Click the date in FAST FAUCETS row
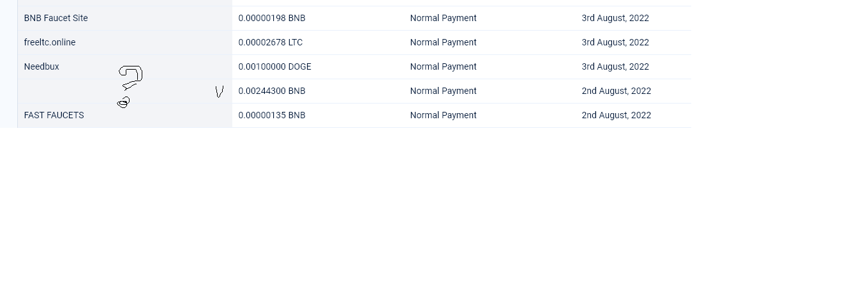Viewport: 868px width, 294px height. coord(617,115)
